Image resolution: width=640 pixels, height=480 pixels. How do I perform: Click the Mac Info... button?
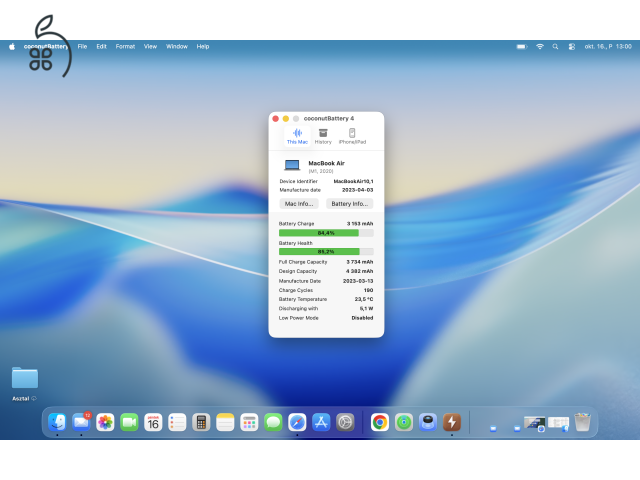tap(299, 204)
